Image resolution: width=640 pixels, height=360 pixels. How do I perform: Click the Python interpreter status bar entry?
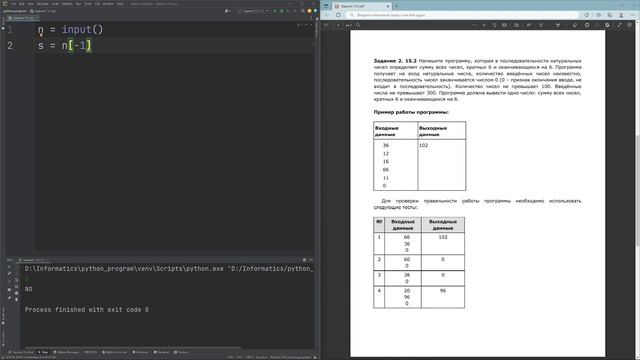pos(290,357)
